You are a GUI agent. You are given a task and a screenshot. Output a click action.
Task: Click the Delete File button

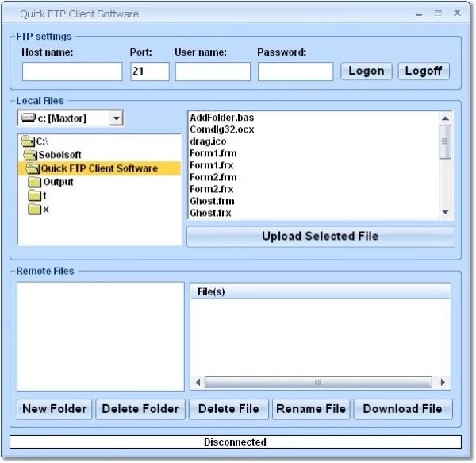coord(228,409)
